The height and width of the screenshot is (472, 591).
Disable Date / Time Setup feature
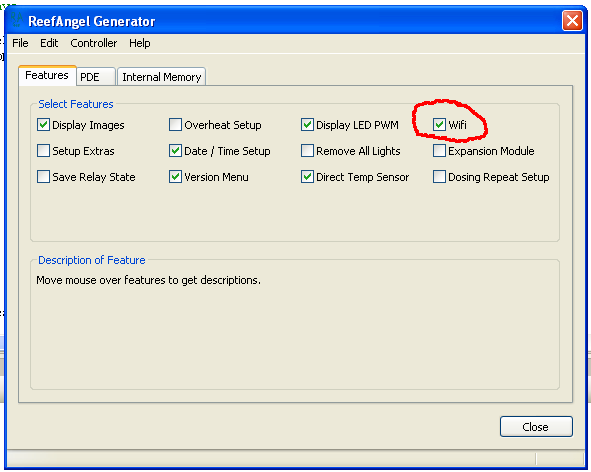click(175, 150)
